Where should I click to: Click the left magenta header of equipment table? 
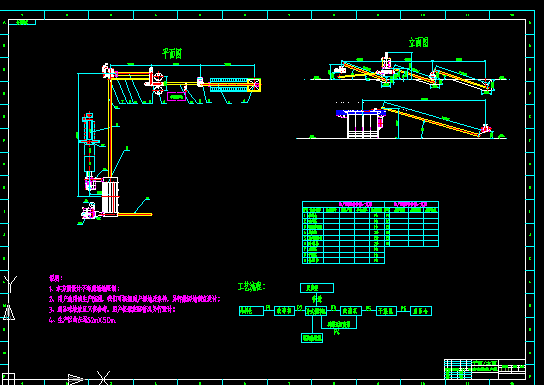tap(355, 204)
